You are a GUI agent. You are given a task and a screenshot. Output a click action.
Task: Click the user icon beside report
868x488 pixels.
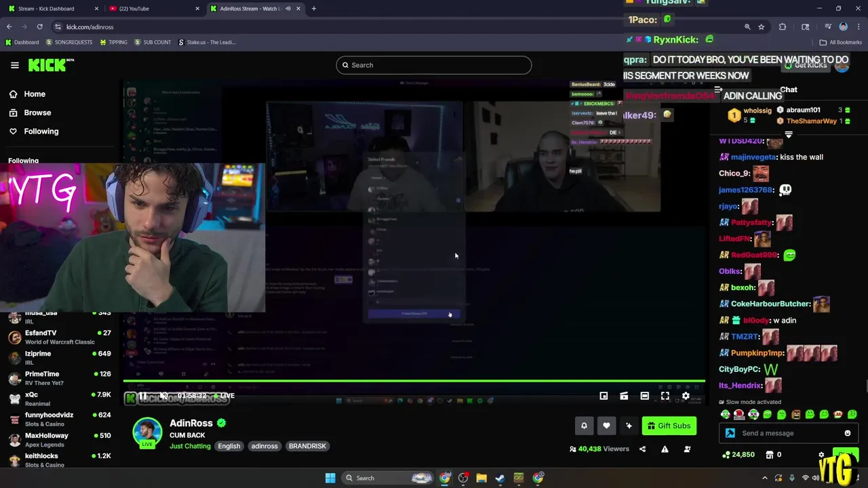pos(687,449)
